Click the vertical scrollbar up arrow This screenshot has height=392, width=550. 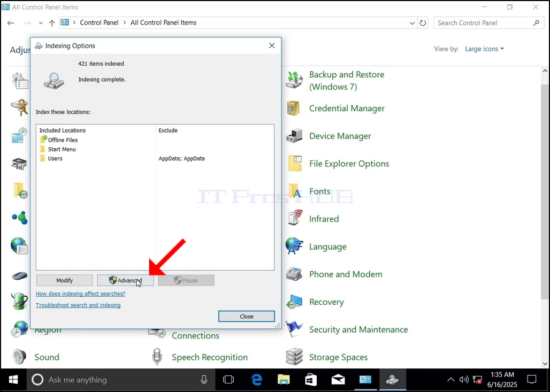tap(545, 71)
